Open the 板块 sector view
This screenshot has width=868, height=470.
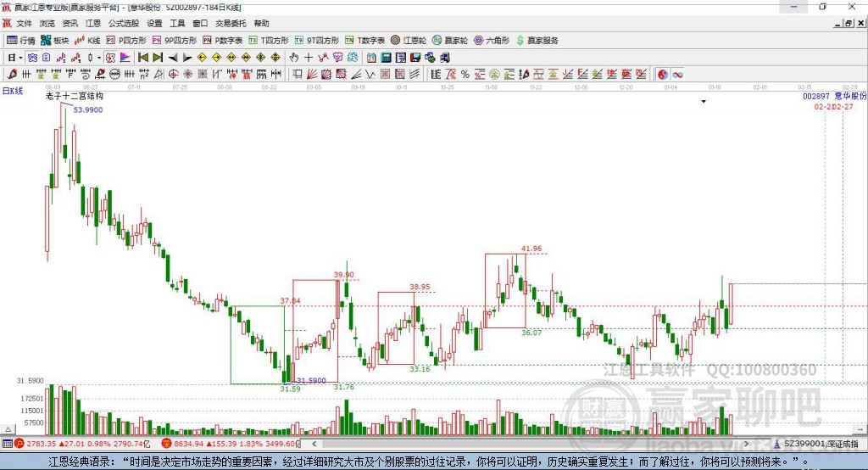point(55,41)
